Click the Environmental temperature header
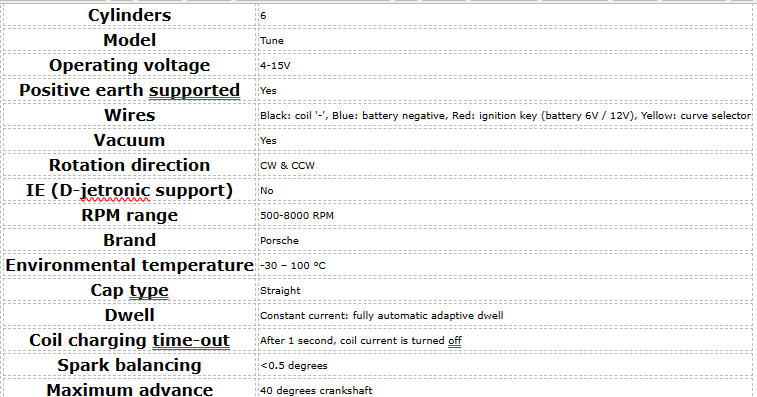Image resolution: width=757 pixels, height=397 pixels. [129, 265]
